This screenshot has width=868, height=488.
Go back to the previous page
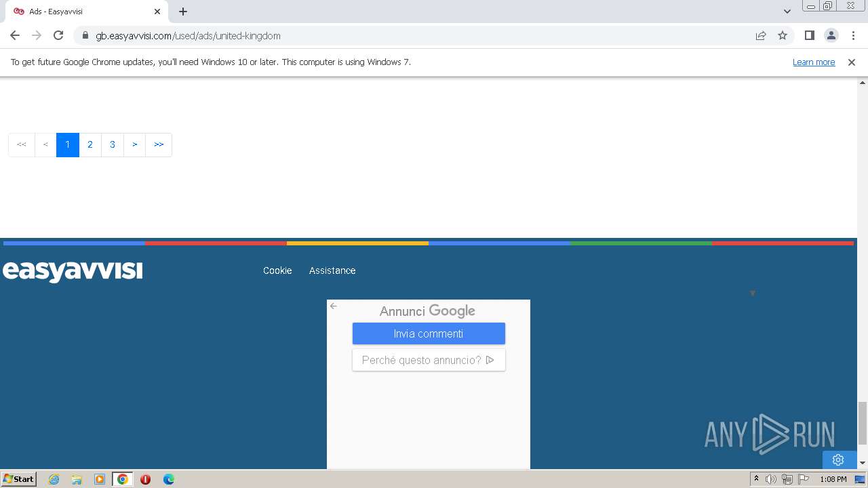pyautogui.click(x=15, y=35)
